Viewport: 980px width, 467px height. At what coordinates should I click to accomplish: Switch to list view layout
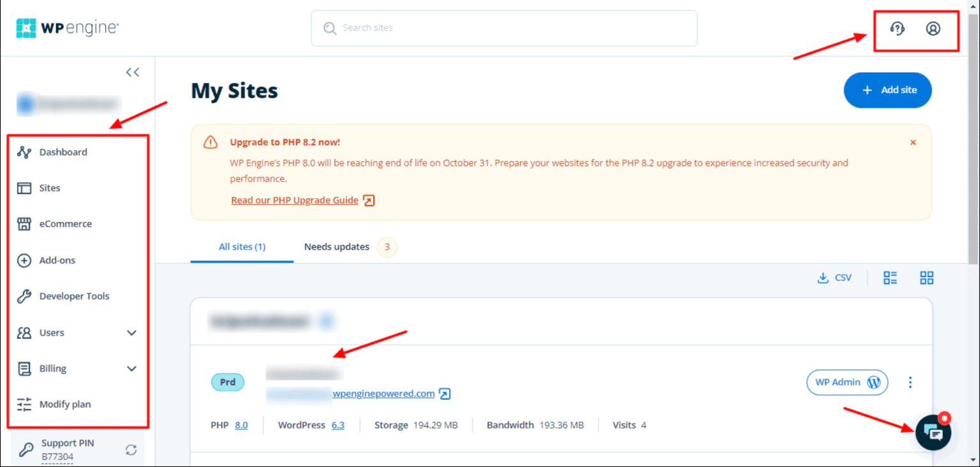click(x=890, y=278)
